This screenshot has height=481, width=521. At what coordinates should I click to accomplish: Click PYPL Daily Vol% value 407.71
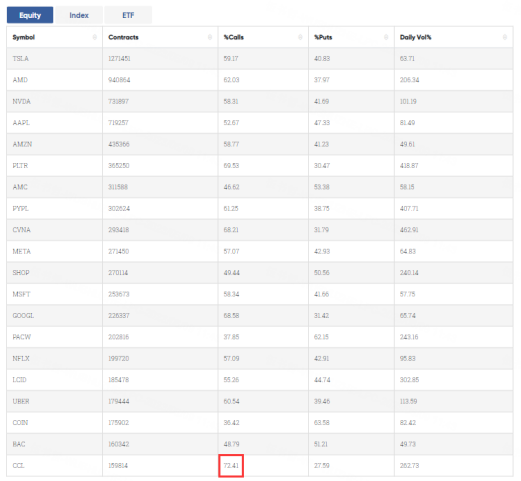tap(409, 209)
